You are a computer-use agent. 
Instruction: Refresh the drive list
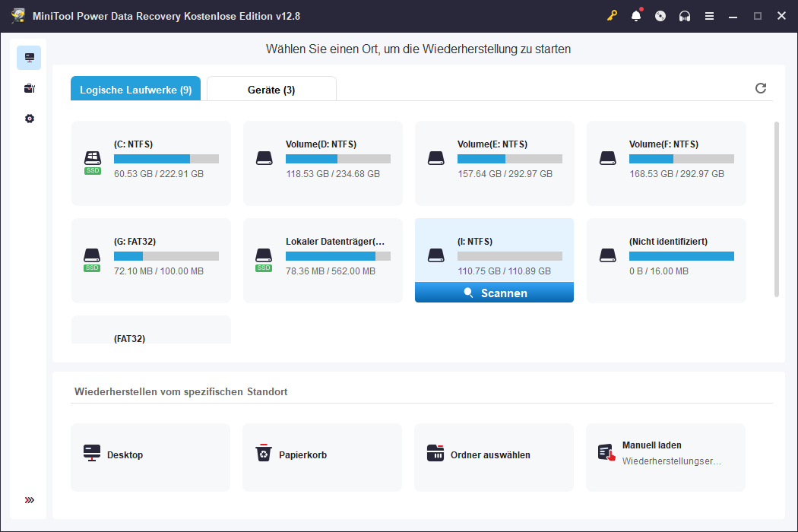coord(761,88)
